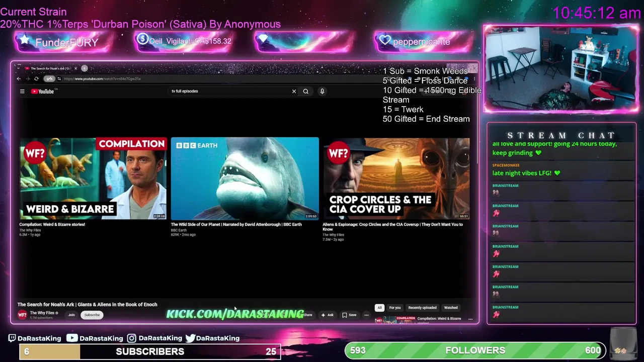
Task: Click the Subscribers goal progress bar
Action: (x=150, y=351)
